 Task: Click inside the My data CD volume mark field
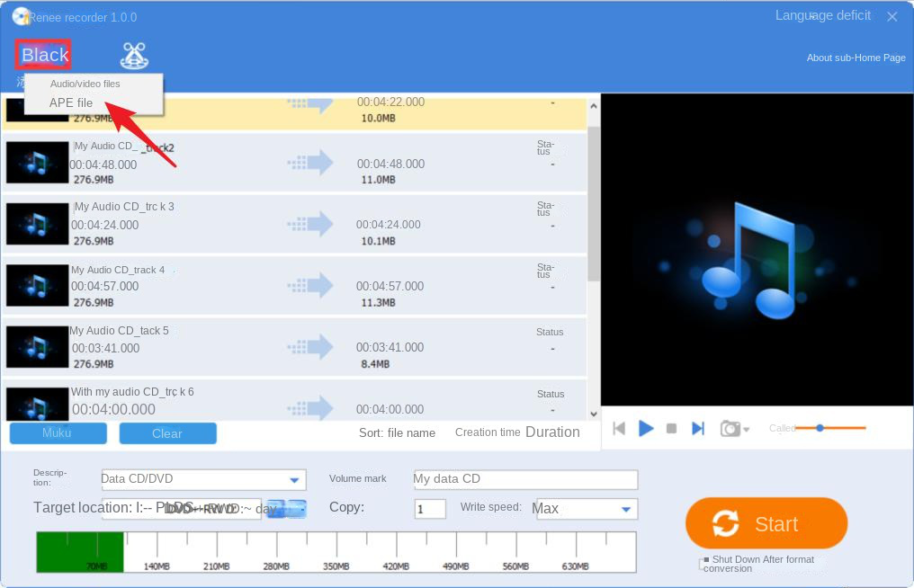pos(524,479)
